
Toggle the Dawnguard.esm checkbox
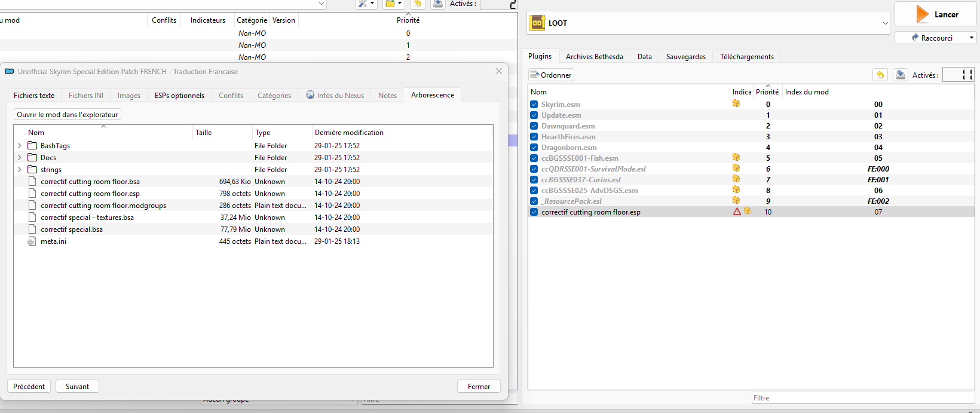point(534,126)
